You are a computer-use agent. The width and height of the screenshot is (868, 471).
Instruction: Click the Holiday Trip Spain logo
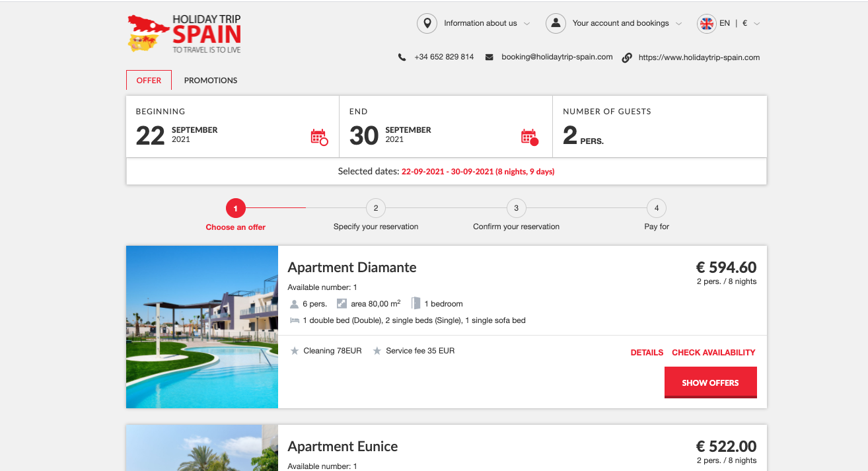184,34
